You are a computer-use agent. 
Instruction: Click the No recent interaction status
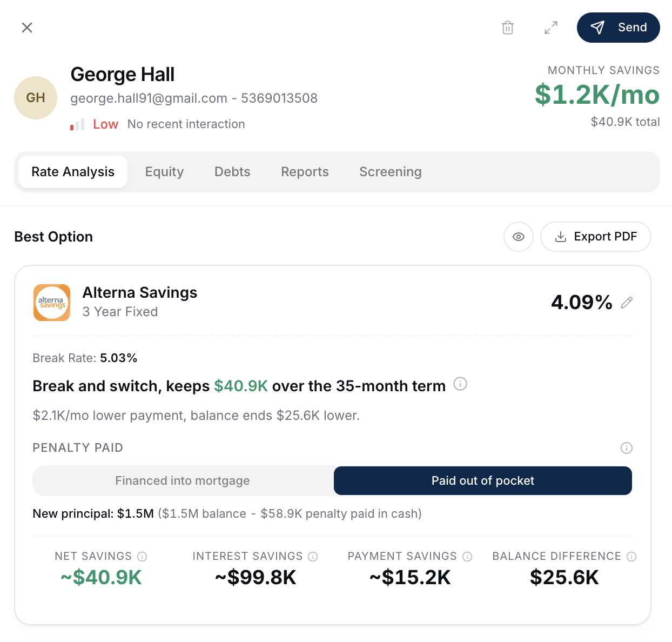tap(186, 124)
